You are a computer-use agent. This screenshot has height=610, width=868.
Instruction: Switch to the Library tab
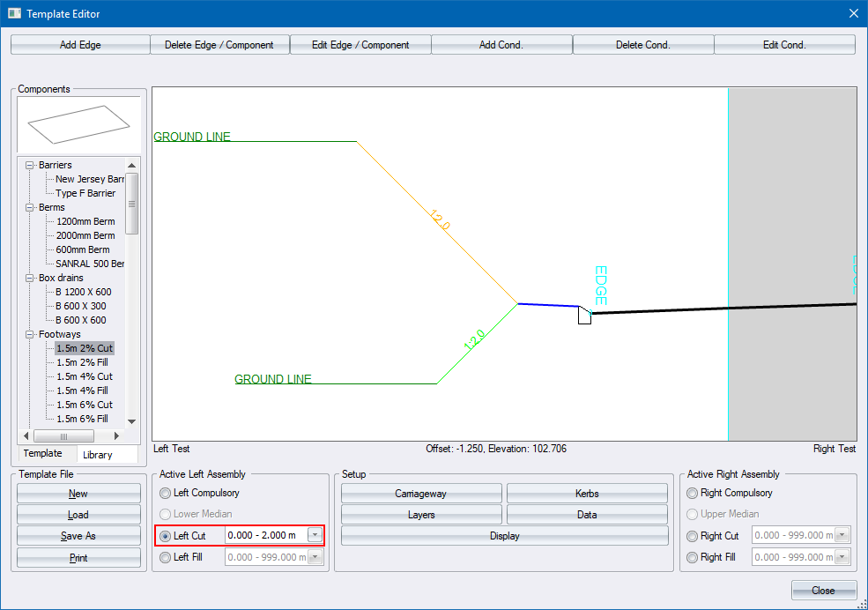(97, 455)
